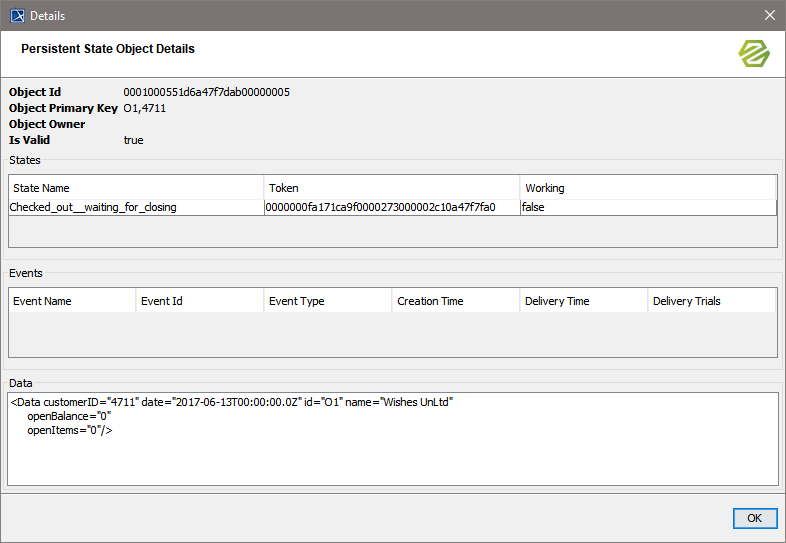Click the green hexagon logo icon
The width and height of the screenshot is (786, 543).
point(754,54)
